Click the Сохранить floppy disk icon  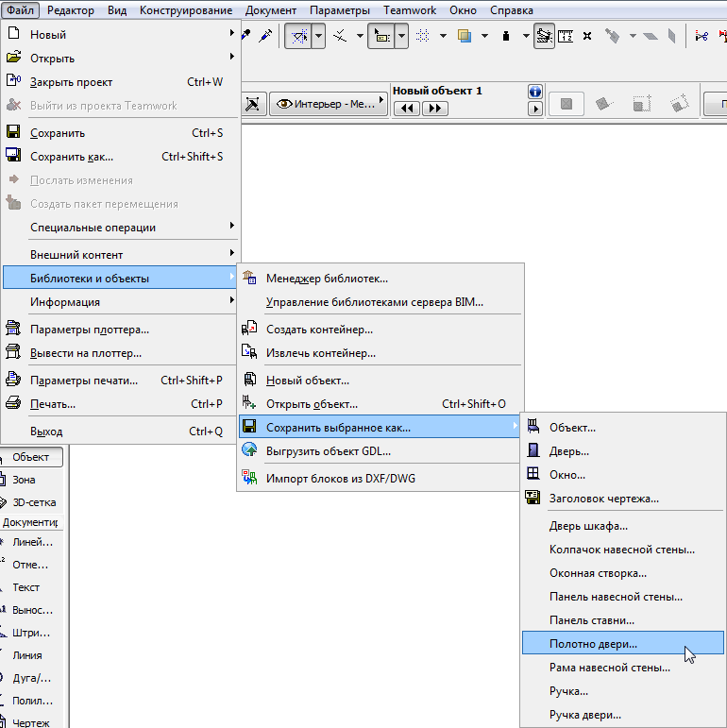coord(13,132)
